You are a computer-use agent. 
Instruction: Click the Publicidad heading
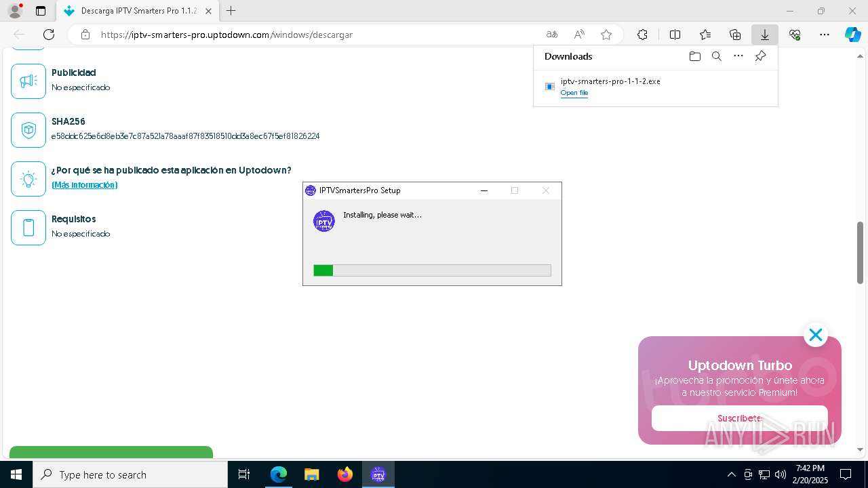tap(73, 73)
